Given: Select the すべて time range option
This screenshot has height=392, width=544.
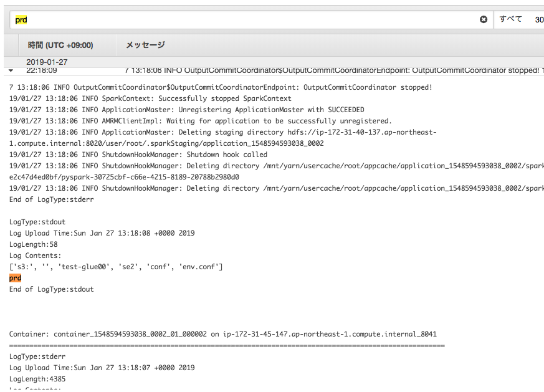Looking at the screenshot, I should pos(510,19).
